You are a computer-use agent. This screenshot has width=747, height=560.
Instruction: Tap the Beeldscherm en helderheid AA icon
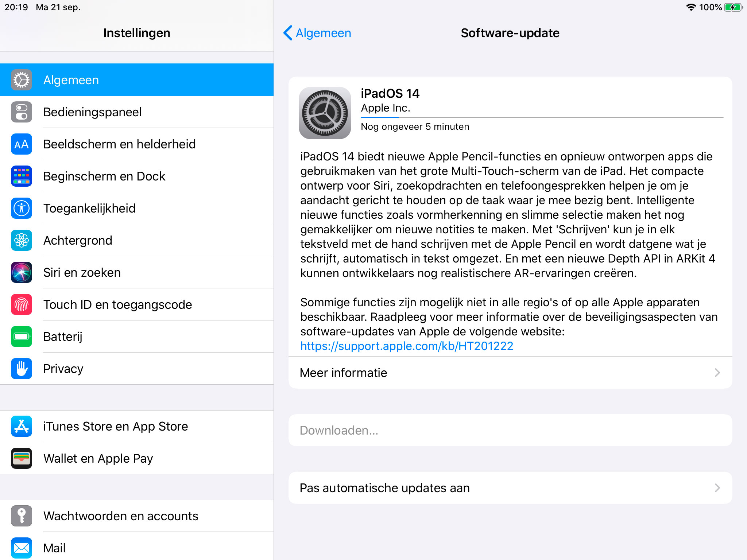tap(22, 144)
